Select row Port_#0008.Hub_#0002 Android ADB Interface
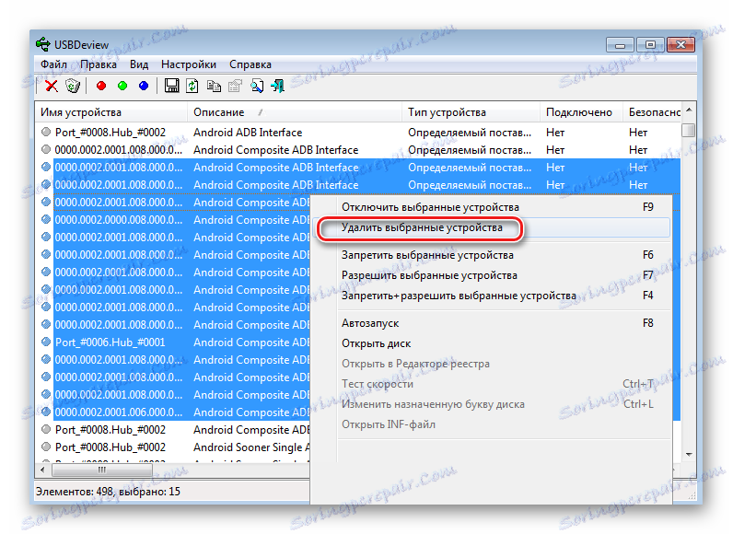 coord(358,132)
